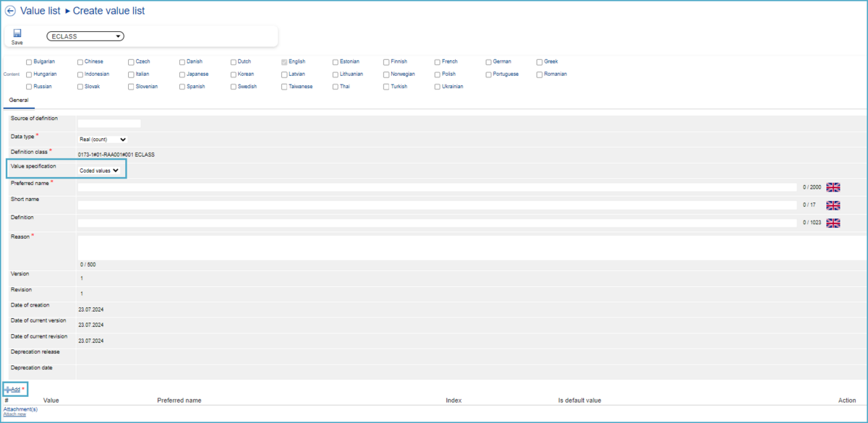Click the back arrow icon
This screenshot has width=868, height=423.
10,11
